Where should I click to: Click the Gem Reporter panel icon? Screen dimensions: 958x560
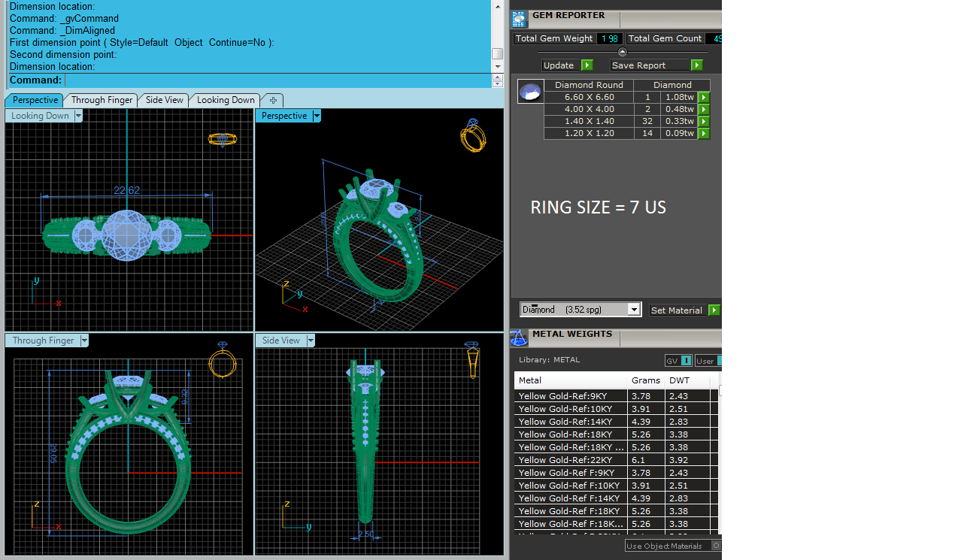point(519,20)
